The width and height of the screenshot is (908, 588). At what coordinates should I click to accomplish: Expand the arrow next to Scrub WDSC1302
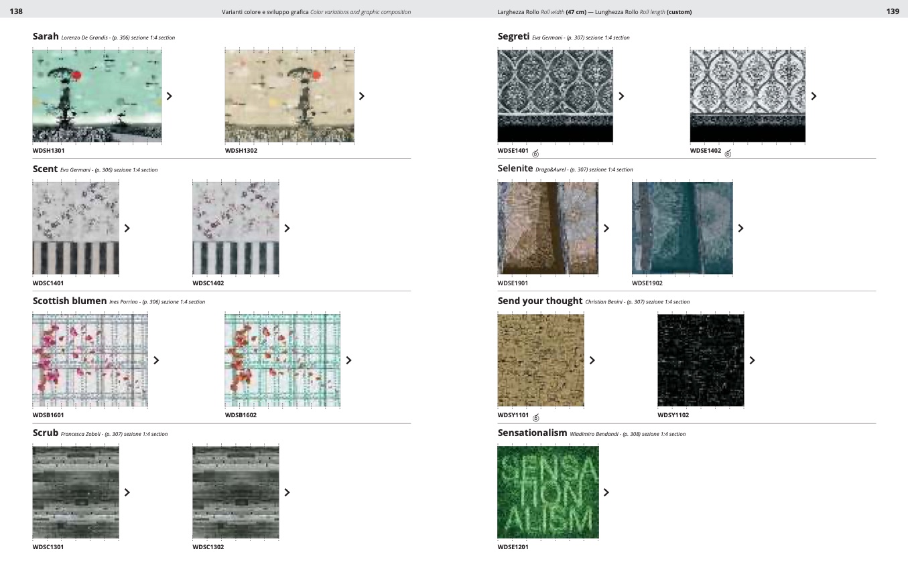tap(287, 492)
